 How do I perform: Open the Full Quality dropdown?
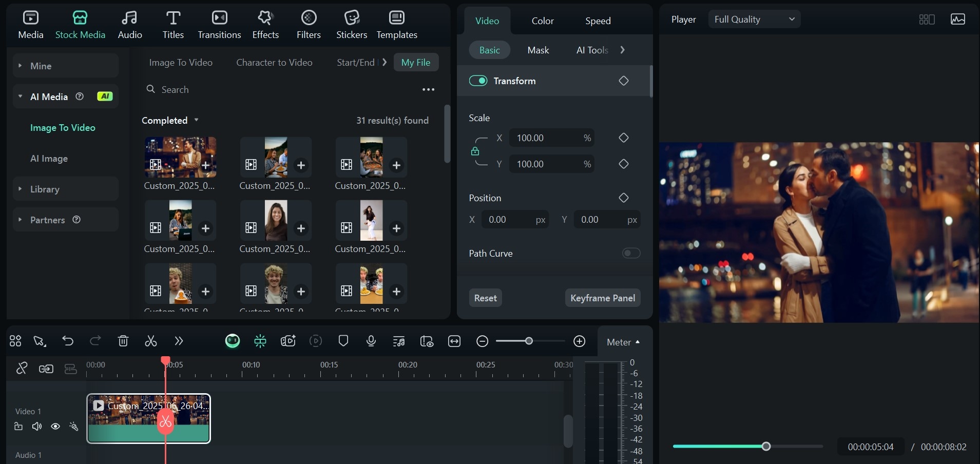click(754, 19)
